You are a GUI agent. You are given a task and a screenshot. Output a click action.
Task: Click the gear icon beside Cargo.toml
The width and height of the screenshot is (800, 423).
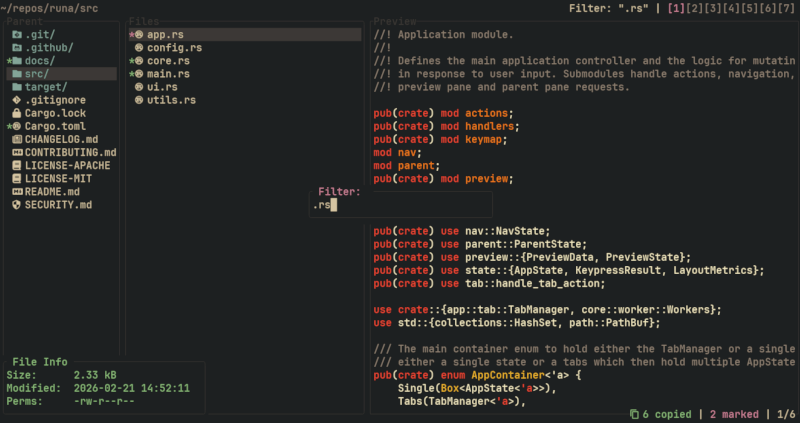pyautogui.click(x=17, y=127)
